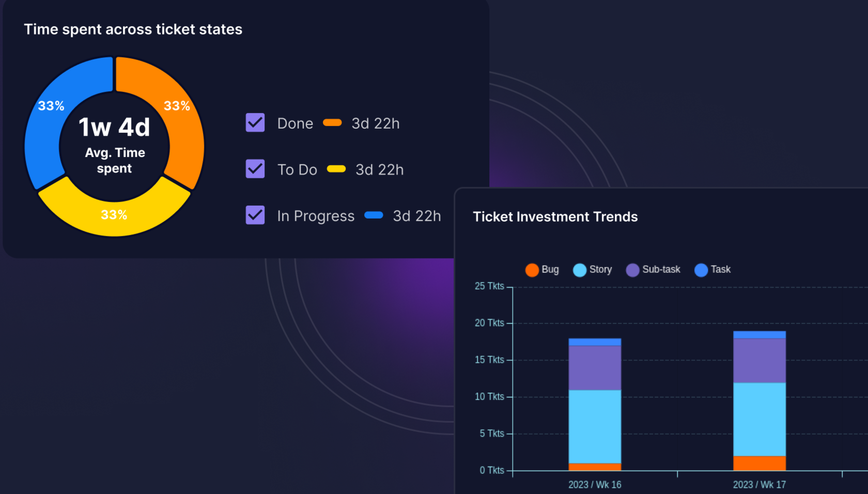Image resolution: width=868 pixels, height=494 pixels.
Task: Click the blue Task legend dot
Action: [701, 270]
